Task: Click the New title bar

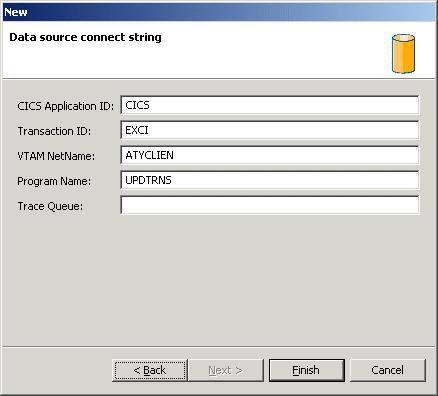Action: point(219,12)
